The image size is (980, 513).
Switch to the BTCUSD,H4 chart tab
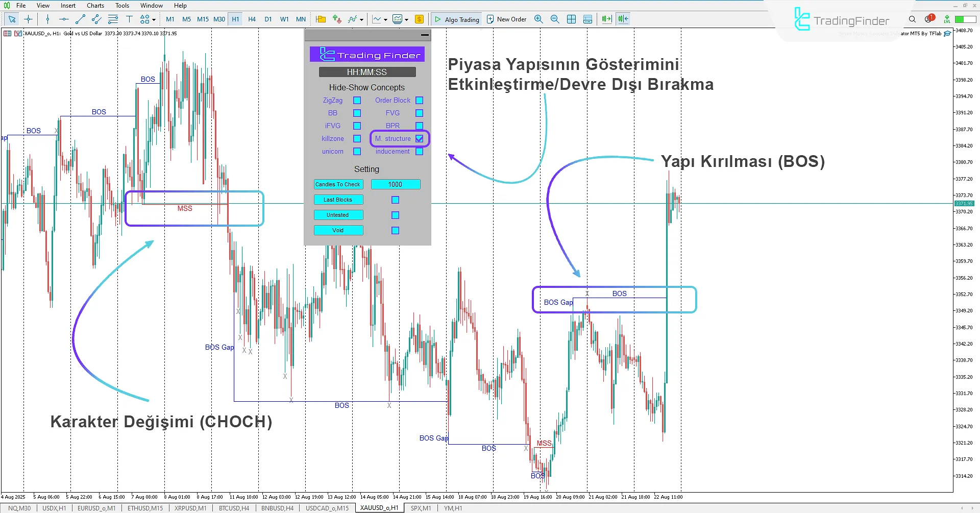(233, 508)
